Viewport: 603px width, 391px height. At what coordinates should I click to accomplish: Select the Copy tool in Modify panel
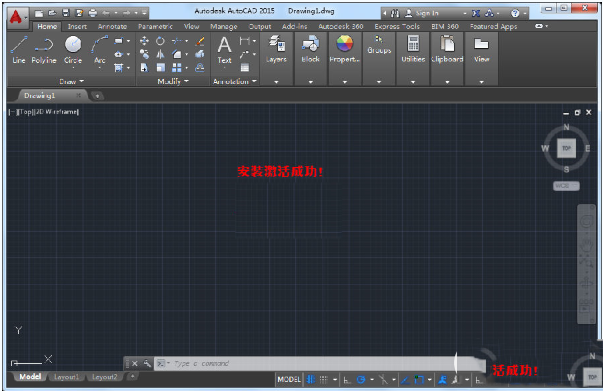tap(144, 54)
